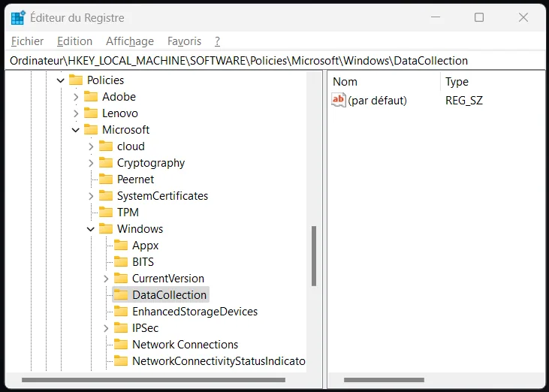Click the cloud folder icon
This screenshot has height=392, width=549.
[106, 146]
